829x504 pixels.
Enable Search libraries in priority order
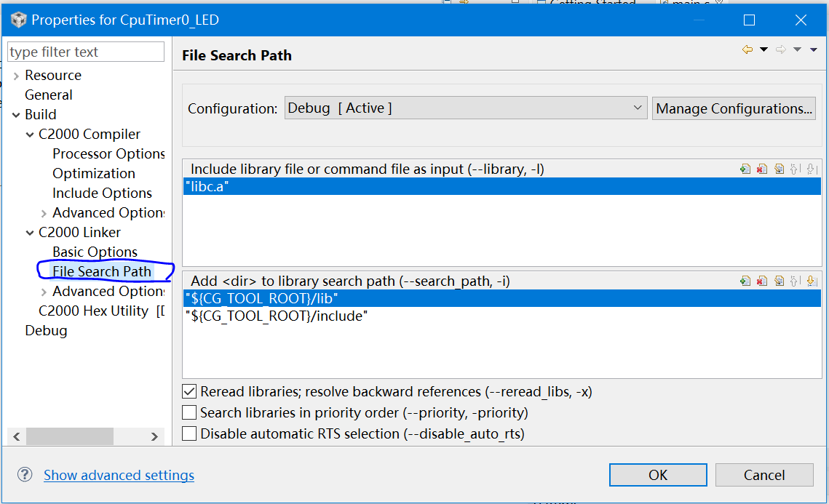click(x=189, y=412)
